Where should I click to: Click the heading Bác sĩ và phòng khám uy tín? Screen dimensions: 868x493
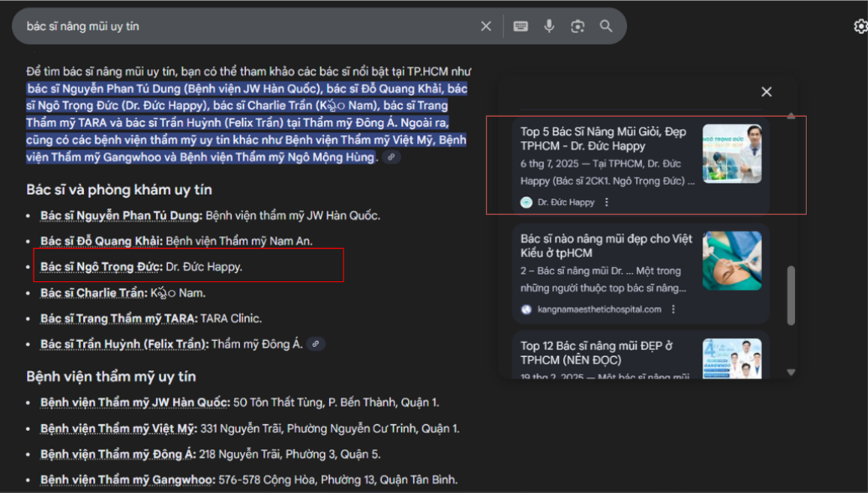(119, 190)
